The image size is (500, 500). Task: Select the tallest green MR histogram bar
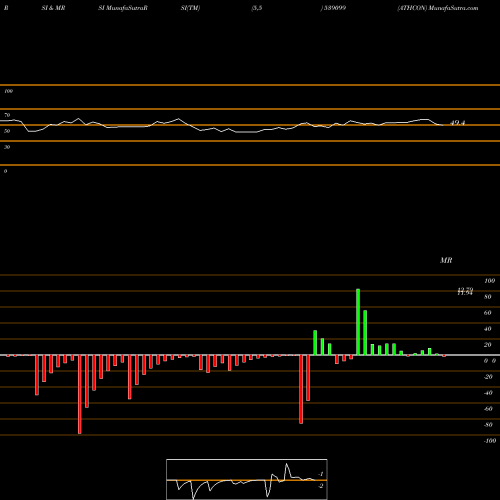pyautogui.click(x=358, y=322)
